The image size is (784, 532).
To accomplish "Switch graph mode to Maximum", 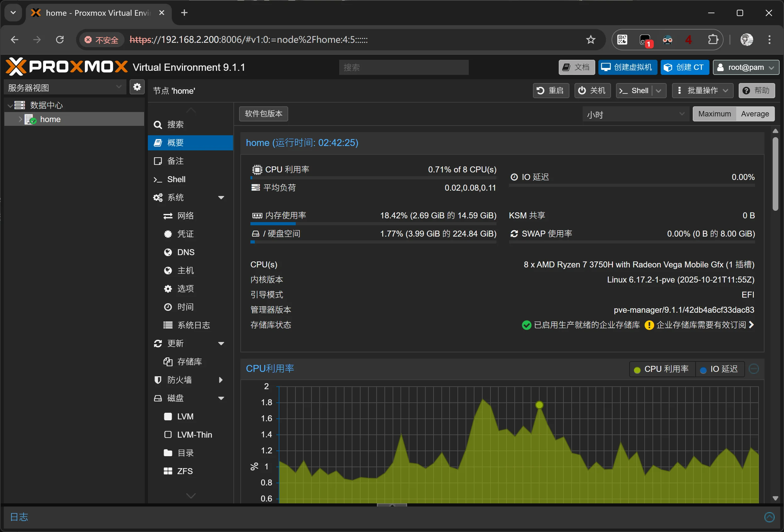I will [x=714, y=114].
